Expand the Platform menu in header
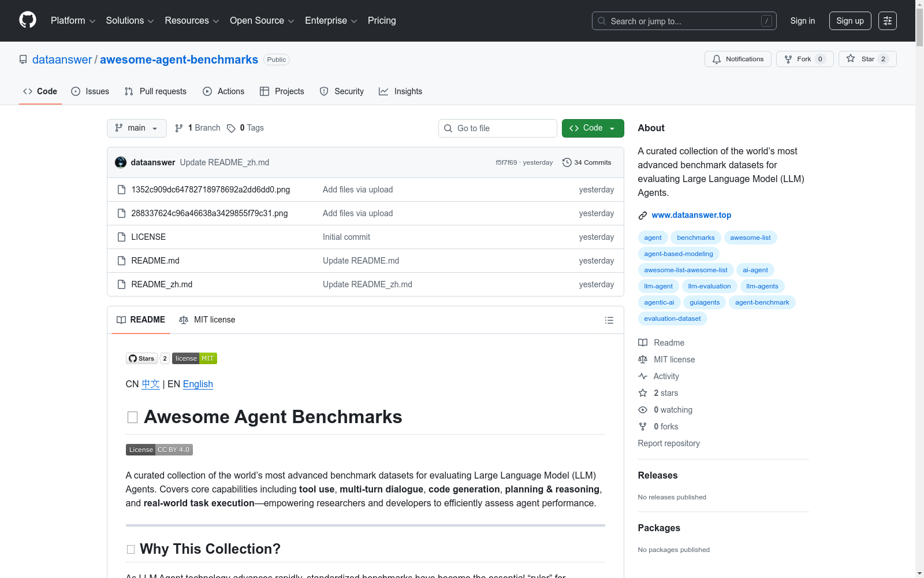Image resolution: width=924 pixels, height=578 pixels. click(x=73, y=21)
